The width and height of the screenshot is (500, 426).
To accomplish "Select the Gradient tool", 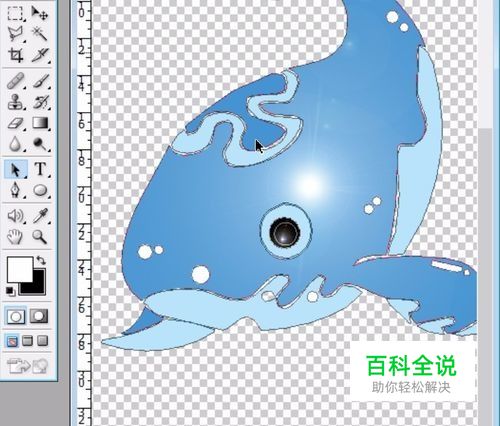I will click(40, 123).
